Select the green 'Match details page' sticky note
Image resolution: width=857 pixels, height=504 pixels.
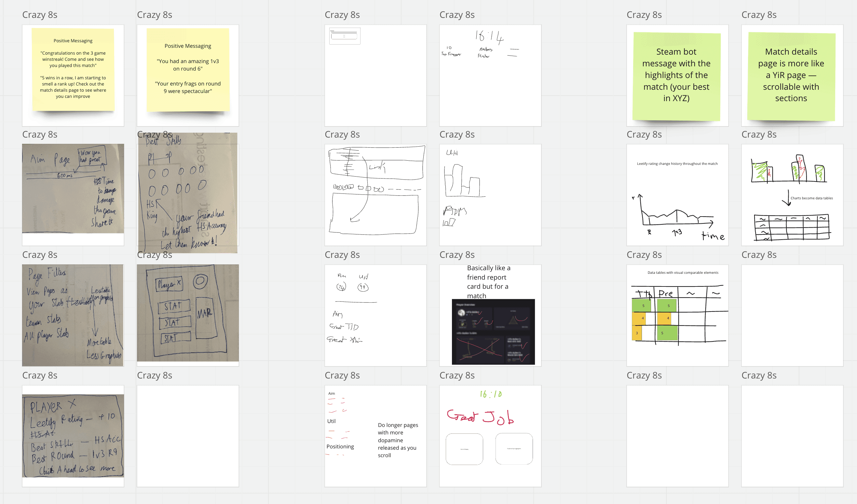[791, 76]
